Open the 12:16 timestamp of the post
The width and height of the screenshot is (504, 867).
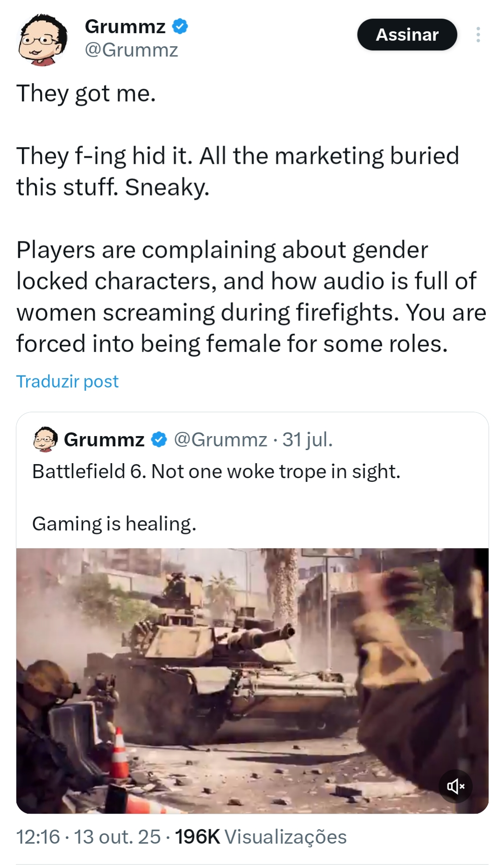38,837
